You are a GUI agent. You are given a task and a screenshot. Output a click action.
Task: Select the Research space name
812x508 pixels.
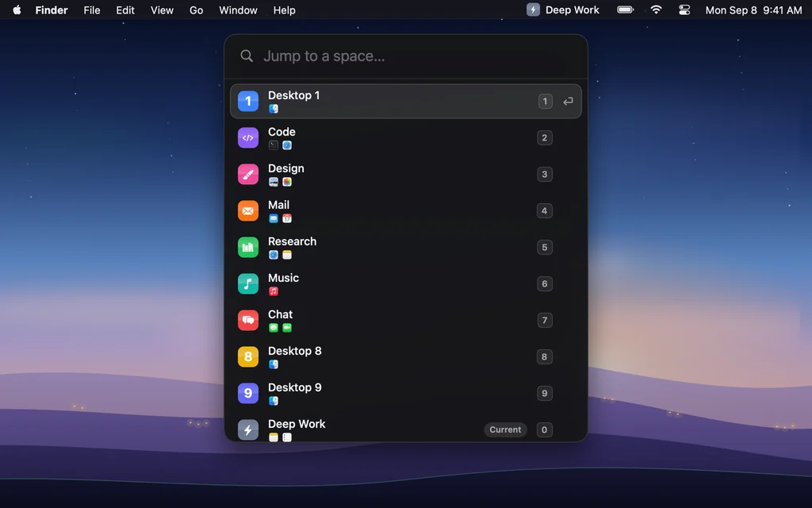click(x=292, y=241)
